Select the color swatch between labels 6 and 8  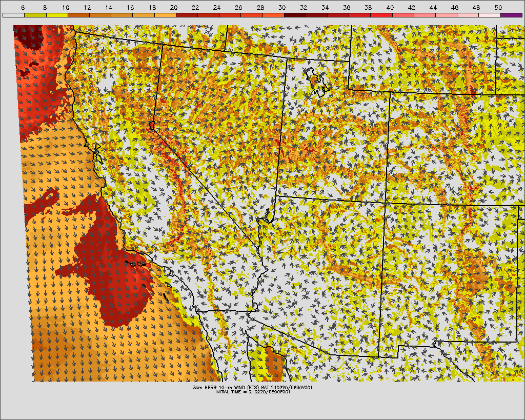[x=35, y=15]
